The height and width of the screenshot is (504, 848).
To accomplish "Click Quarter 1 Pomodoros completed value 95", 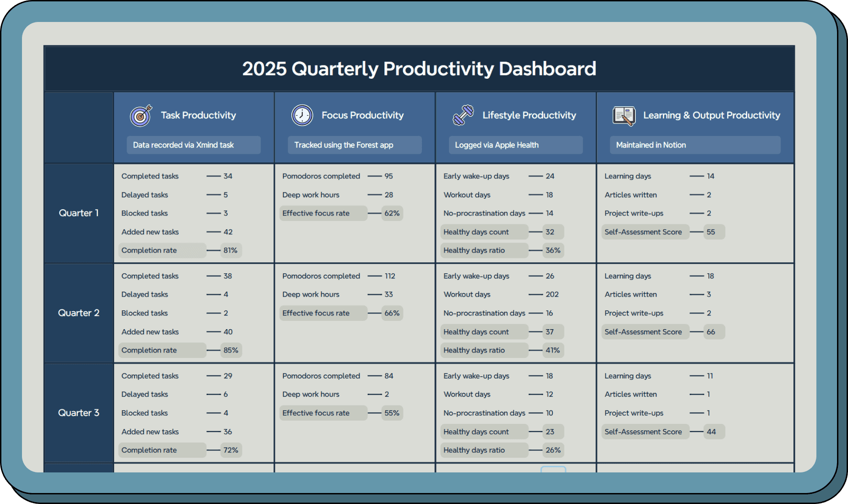I will [388, 176].
